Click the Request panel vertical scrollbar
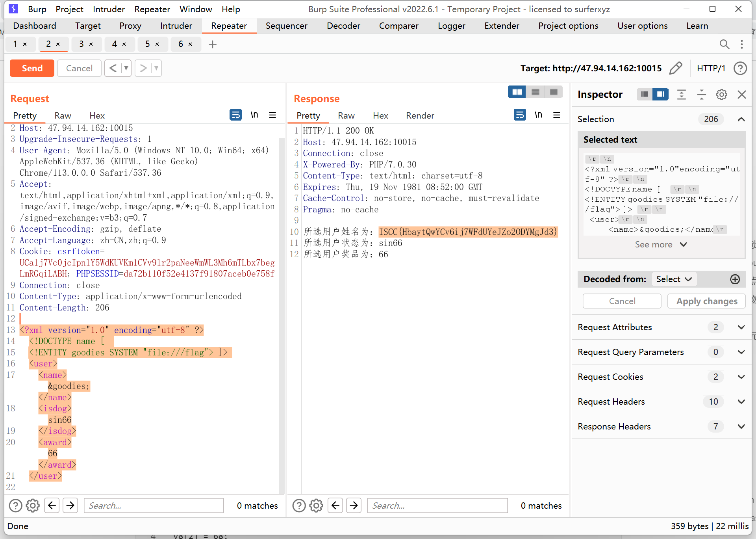Viewport: 756px width, 539px height. (282, 315)
